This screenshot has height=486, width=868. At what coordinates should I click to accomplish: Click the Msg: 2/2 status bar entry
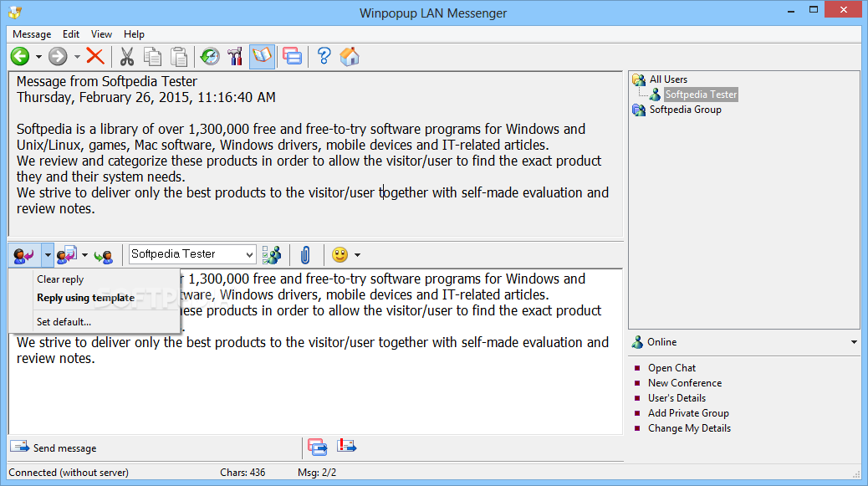(x=317, y=473)
